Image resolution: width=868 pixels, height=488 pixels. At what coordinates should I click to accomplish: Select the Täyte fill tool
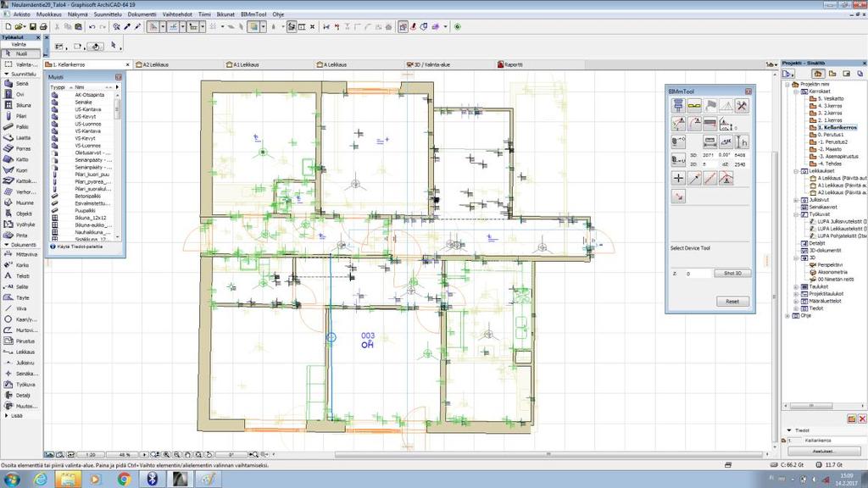20,297
